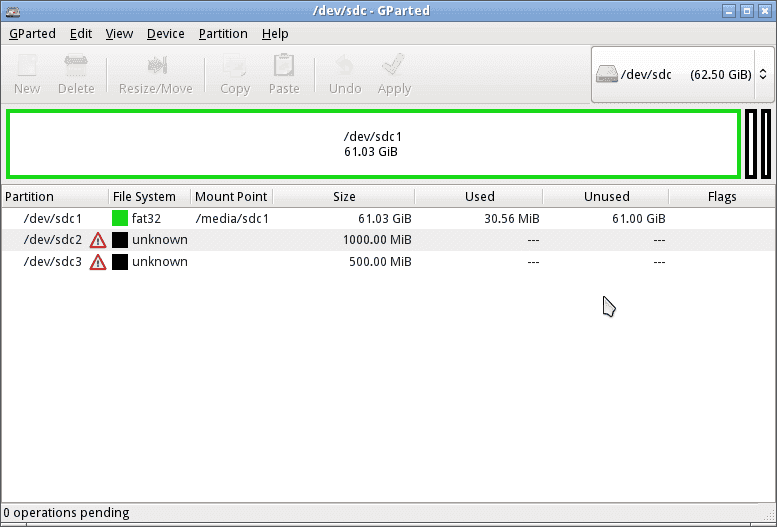
Task: Select the /dev/sdc3 partition row
Action: tap(388, 262)
